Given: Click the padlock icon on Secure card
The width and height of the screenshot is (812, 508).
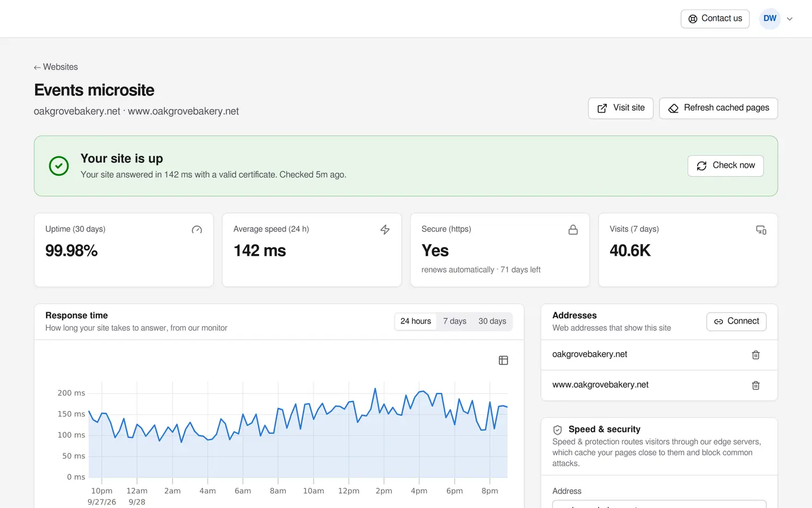Looking at the screenshot, I should pyautogui.click(x=573, y=230).
